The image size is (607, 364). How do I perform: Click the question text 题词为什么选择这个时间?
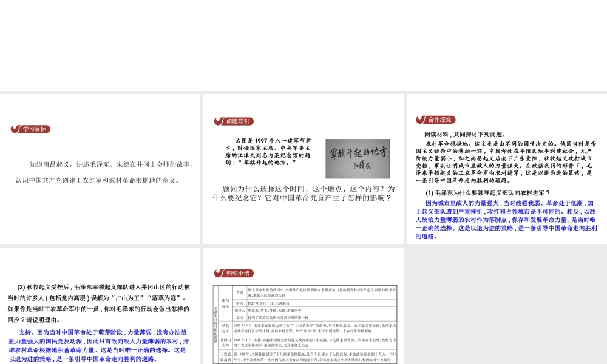(303, 194)
